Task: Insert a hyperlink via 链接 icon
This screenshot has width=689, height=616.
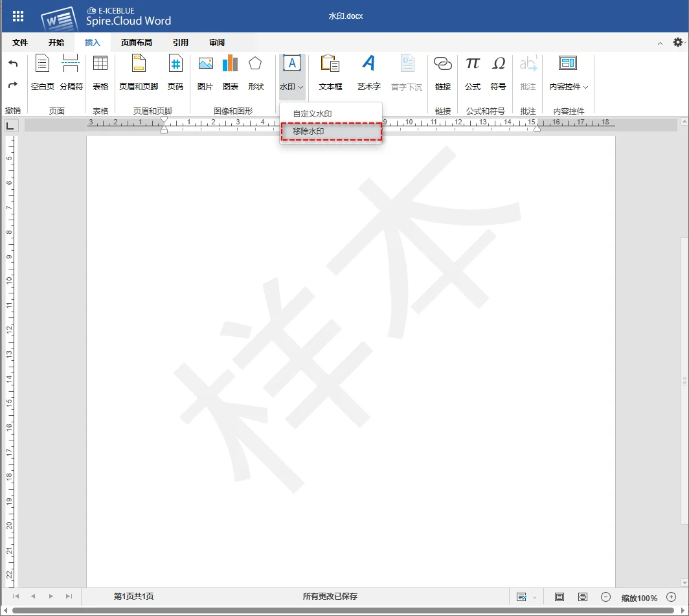Action: click(x=443, y=72)
